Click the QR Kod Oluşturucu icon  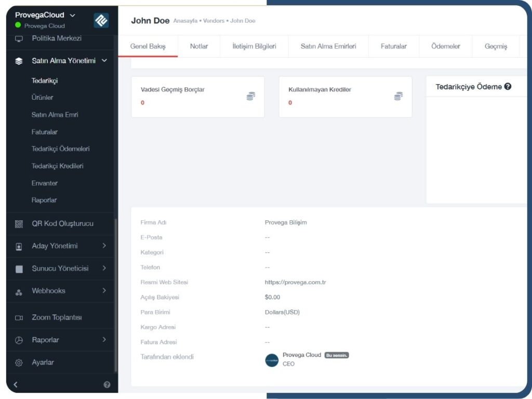[19, 224]
